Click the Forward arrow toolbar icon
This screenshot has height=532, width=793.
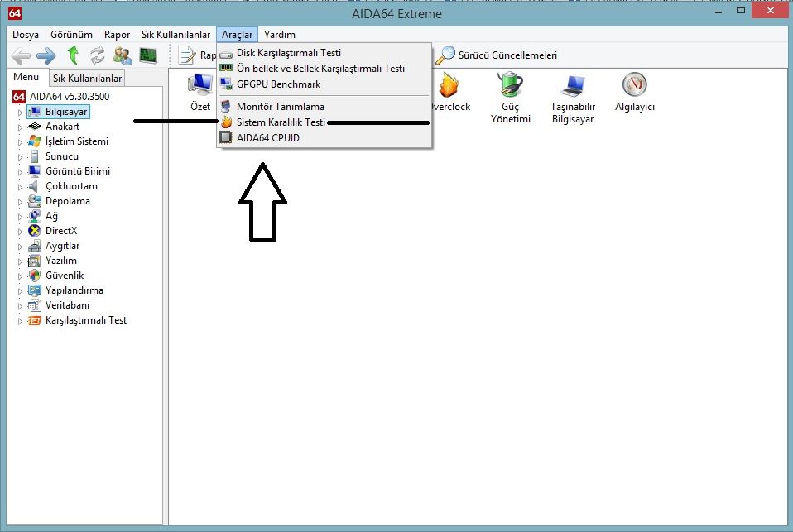(x=46, y=55)
